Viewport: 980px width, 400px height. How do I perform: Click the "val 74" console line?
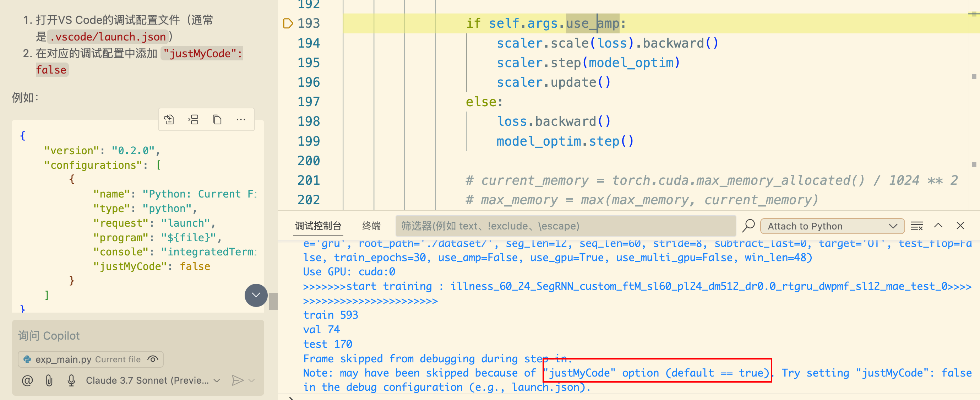(321, 329)
